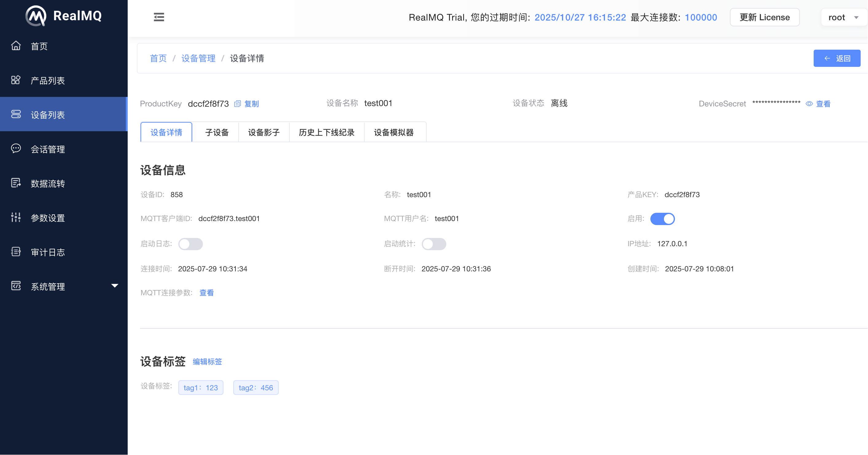This screenshot has height=455, width=868.
Task: Click the session management chat icon
Action: coord(16,149)
